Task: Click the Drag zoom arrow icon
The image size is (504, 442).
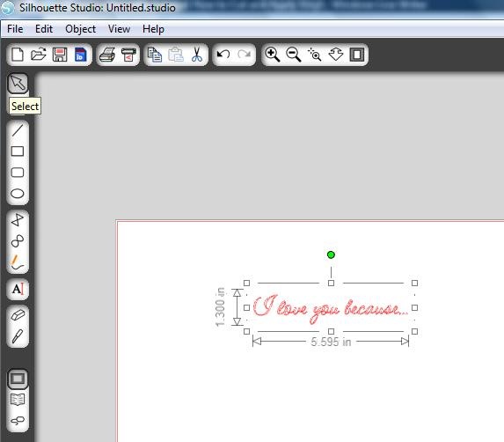Action: (336, 55)
